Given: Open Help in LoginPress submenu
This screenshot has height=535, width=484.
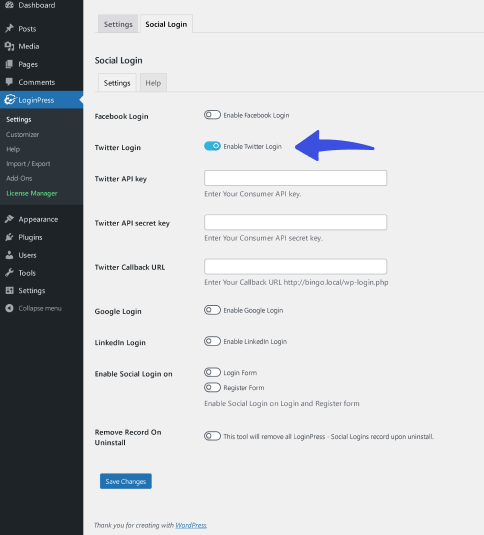Looking at the screenshot, I should 13,149.
